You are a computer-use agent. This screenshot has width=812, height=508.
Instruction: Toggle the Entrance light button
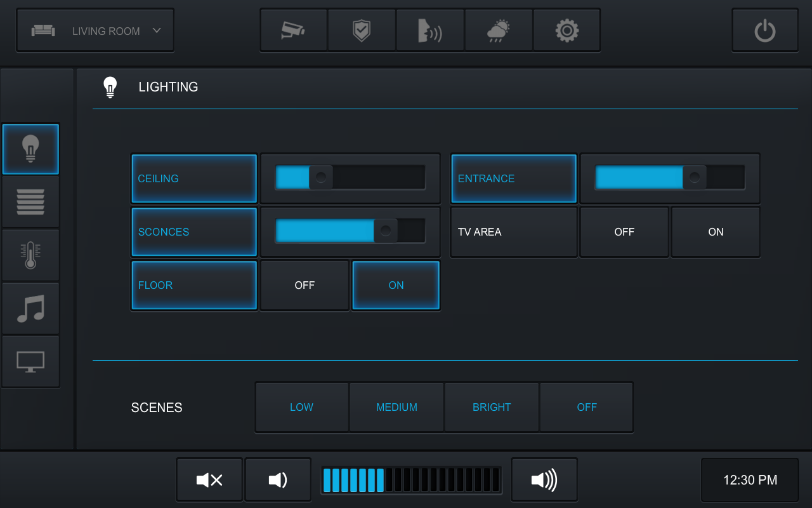pos(514,179)
